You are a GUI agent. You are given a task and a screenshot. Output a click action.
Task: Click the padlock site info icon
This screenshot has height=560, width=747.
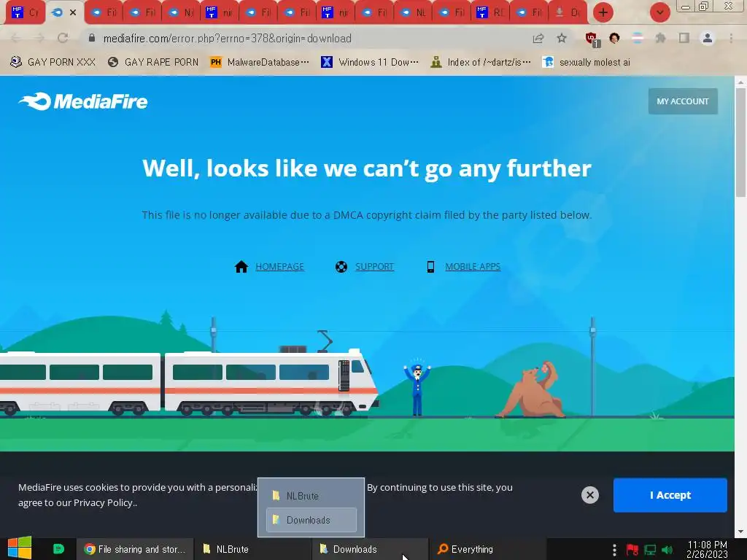[92, 38]
